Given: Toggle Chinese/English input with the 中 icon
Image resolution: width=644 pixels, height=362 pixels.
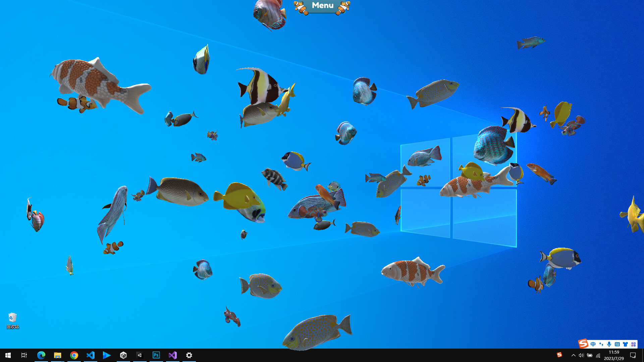Looking at the screenshot, I should pos(593,344).
